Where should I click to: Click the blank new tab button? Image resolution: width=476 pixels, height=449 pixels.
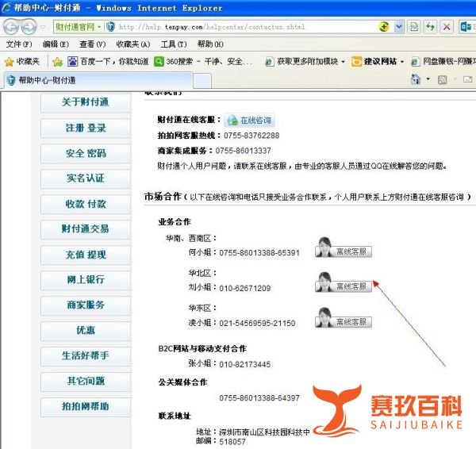click(x=202, y=81)
